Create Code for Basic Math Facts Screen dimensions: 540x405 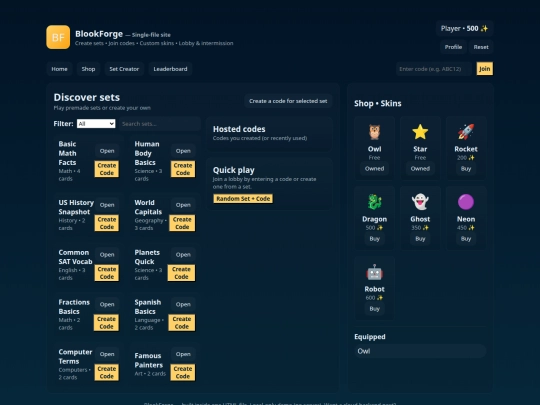tap(107, 169)
